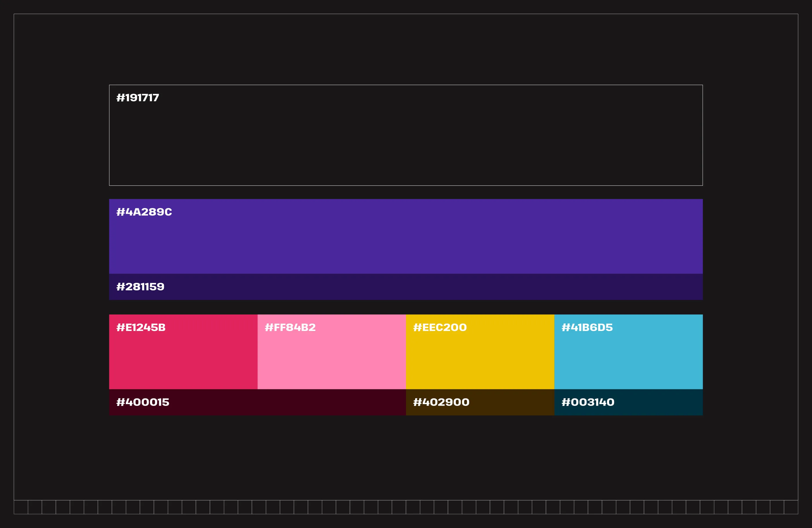Select the outer frame border of the artboard
The width and height of the screenshot is (812, 528).
coord(406,14)
